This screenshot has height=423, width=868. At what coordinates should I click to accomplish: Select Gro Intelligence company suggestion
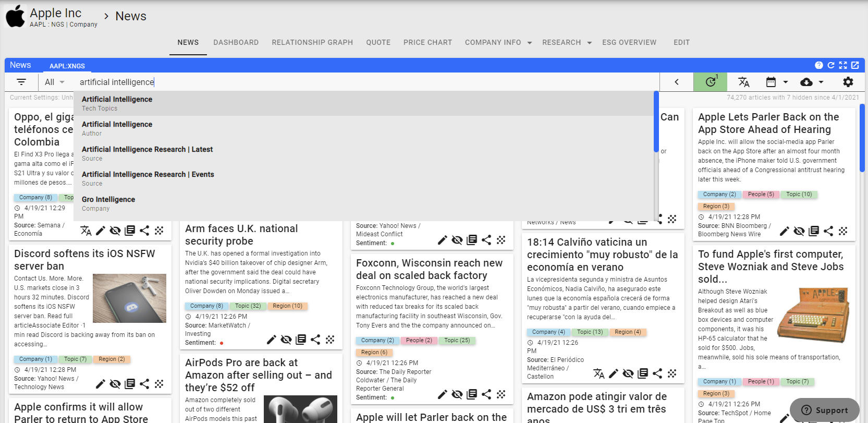tap(364, 203)
